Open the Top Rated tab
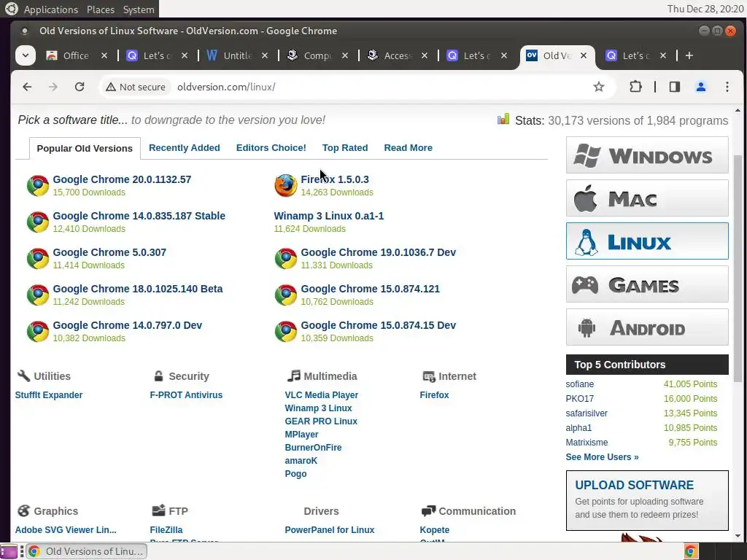The height and width of the screenshot is (560, 747). [345, 147]
